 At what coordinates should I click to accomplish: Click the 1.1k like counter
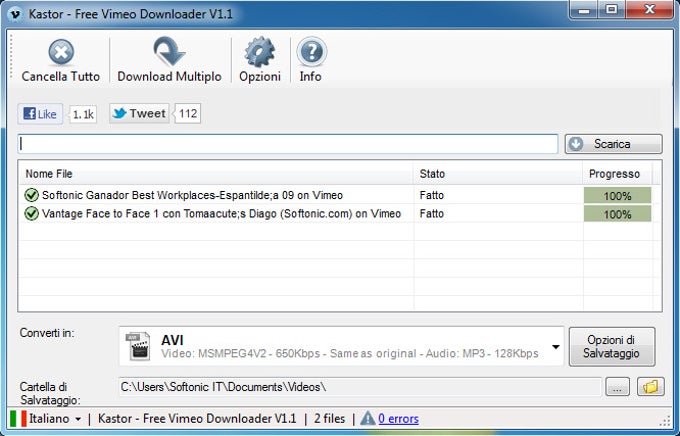(83, 115)
